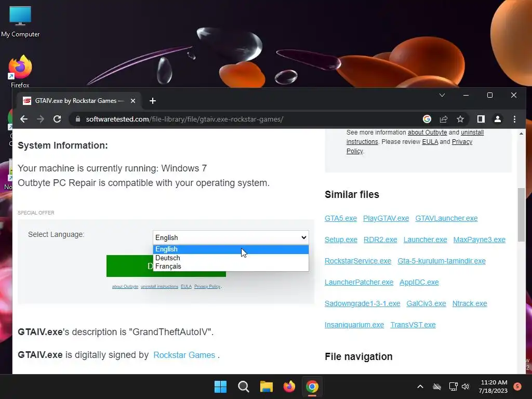The image size is (532, 399).
Task: Select the Firefox desktop shortcut
Action: click(x=20, y=71)
